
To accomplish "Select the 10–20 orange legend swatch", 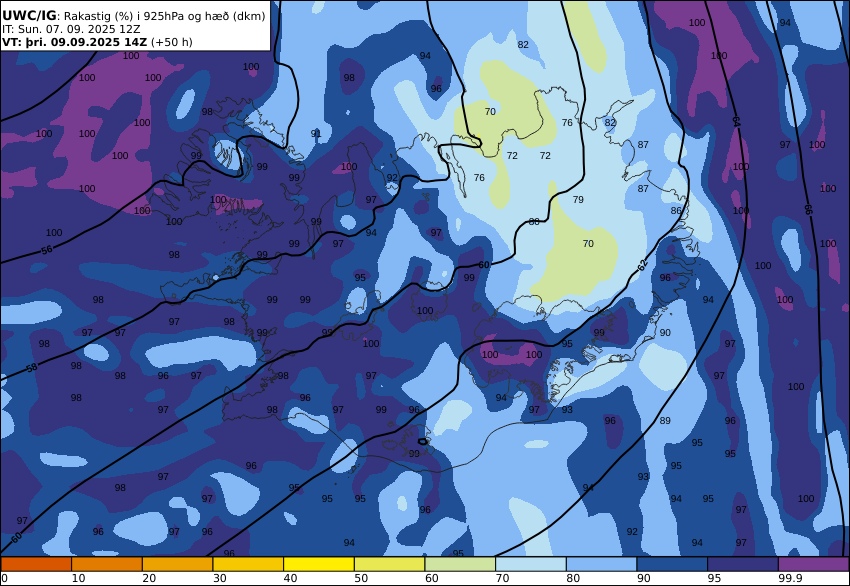I will click(107, 564).
